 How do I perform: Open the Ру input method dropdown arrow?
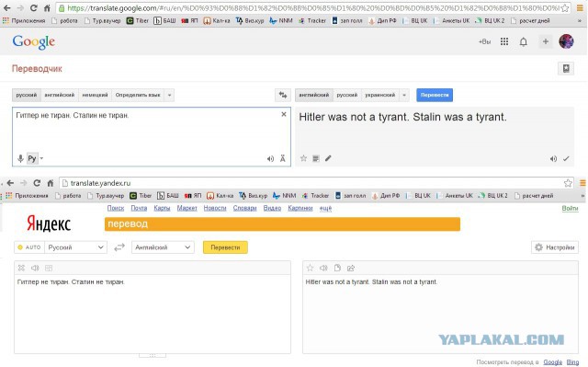click(41, 158)
